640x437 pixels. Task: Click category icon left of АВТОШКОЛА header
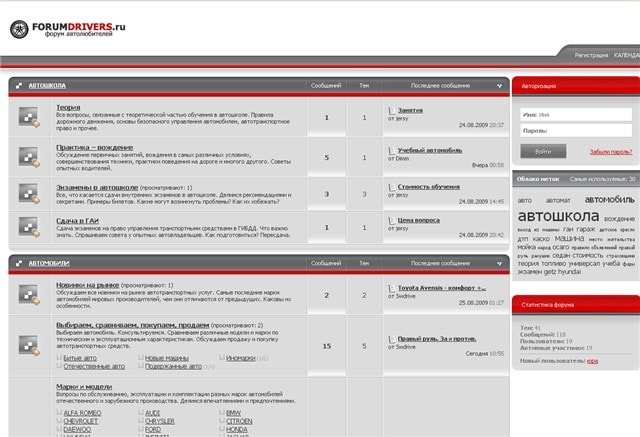[x=19, y=86]
